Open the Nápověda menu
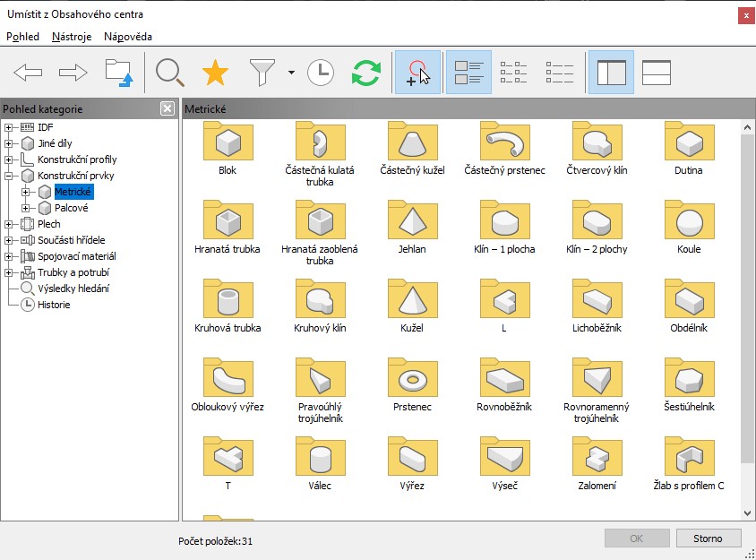Screen dimensions: 756x560 [127, 37]
